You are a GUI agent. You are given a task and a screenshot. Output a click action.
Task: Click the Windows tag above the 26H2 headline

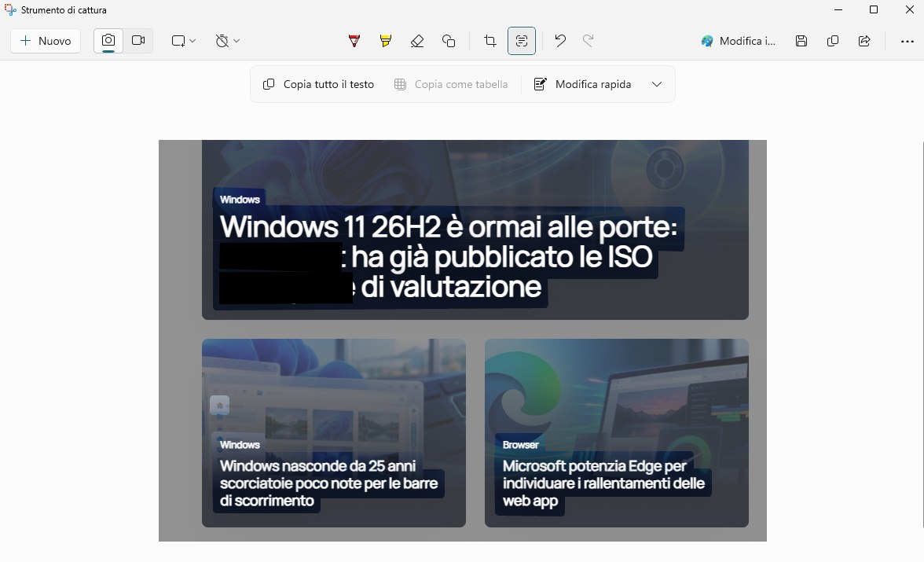pos(240,200)
